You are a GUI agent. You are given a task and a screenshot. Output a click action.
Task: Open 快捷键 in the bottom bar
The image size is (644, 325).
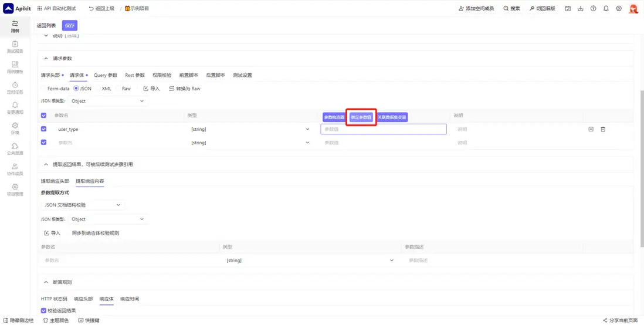[89, 320]
